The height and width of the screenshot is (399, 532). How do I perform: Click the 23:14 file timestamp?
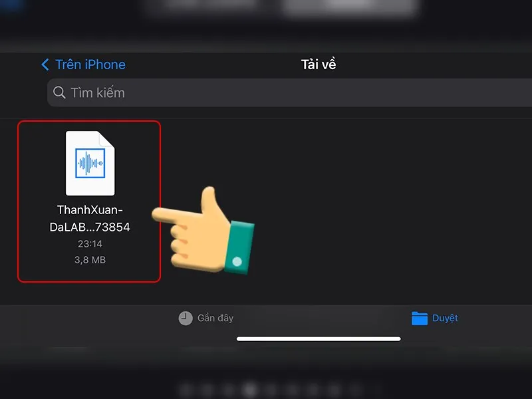pyautogui.click(x=90, y=244)
